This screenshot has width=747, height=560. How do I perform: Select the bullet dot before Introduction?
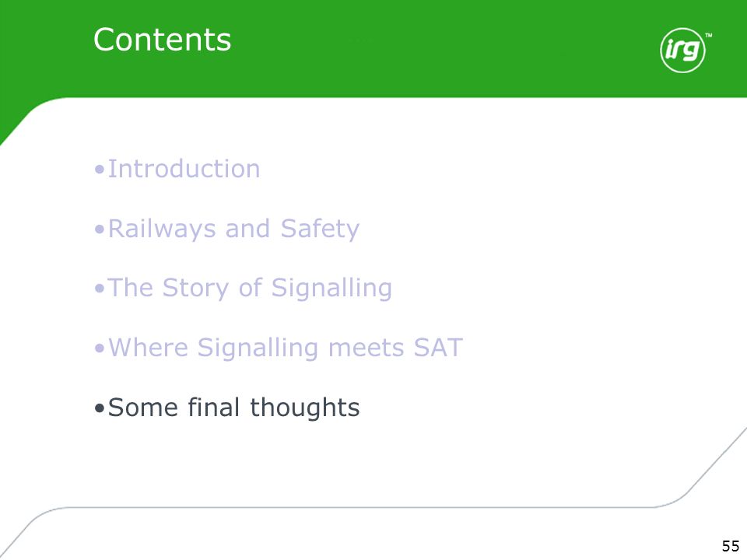point(99,170)
